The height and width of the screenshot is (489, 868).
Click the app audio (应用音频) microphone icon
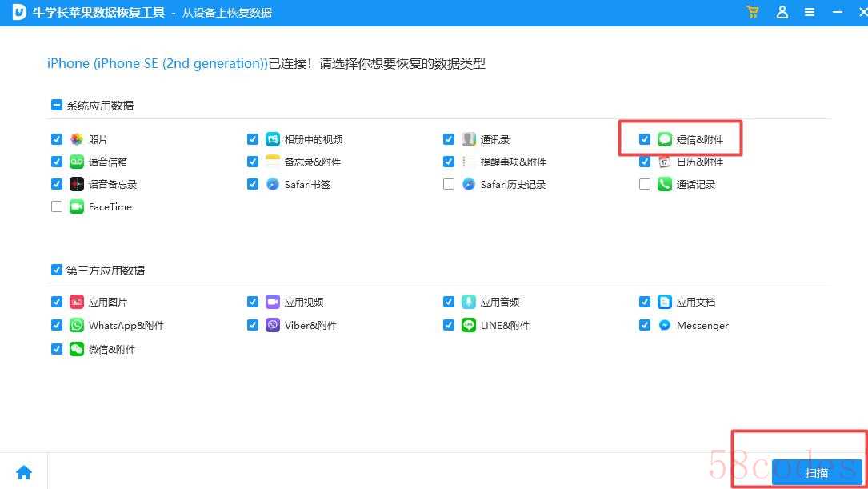click(468, 302)
